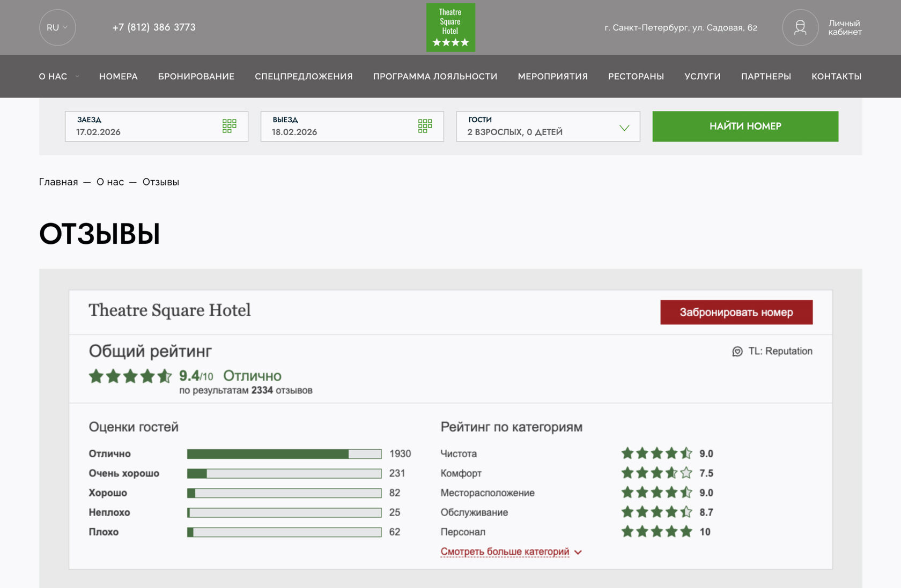Call the phone number +7 (812) 386 3773

tap(154, 27)
